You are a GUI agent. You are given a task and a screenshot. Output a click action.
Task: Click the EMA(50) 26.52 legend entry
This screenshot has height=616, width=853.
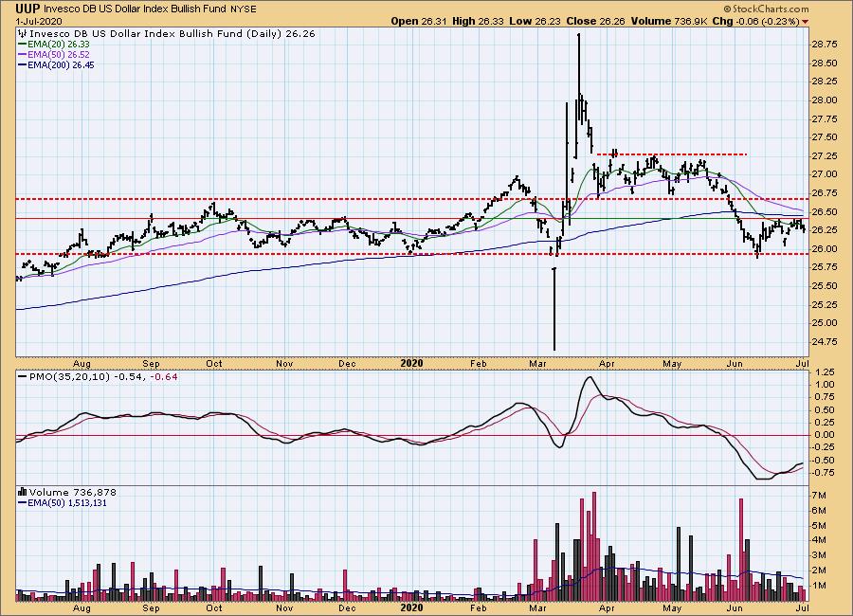(x=58, y=54)
